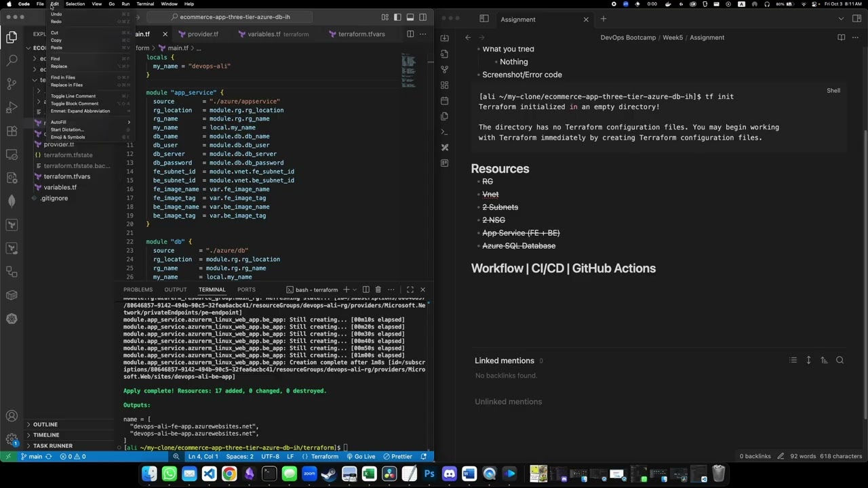
Task: Open the Run and Debug view
Action: (x=12, y=108)
